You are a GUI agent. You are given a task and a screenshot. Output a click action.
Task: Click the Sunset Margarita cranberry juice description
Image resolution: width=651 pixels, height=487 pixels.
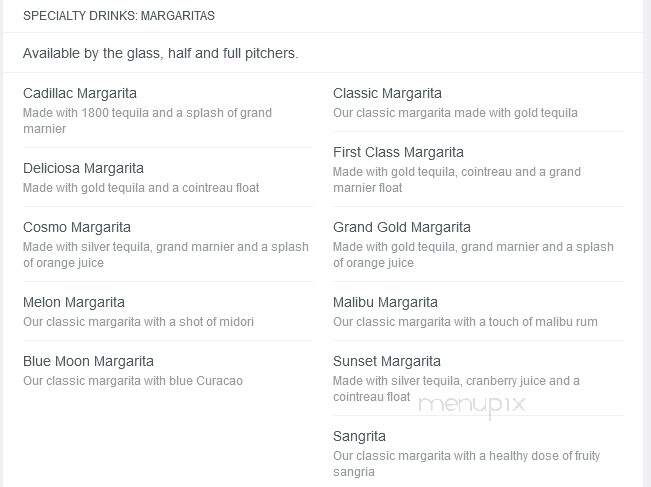[456, 389]
